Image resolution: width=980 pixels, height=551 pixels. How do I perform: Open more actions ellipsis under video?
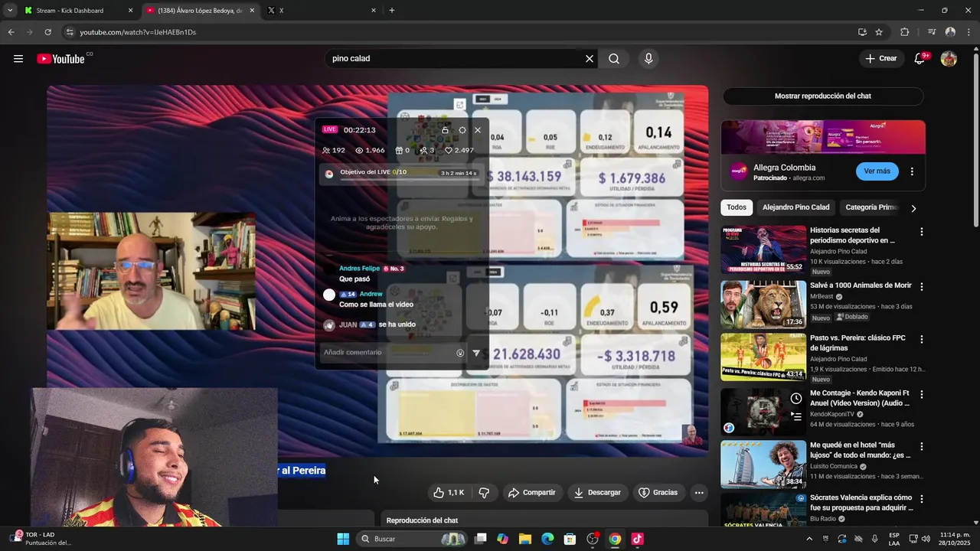699,493
